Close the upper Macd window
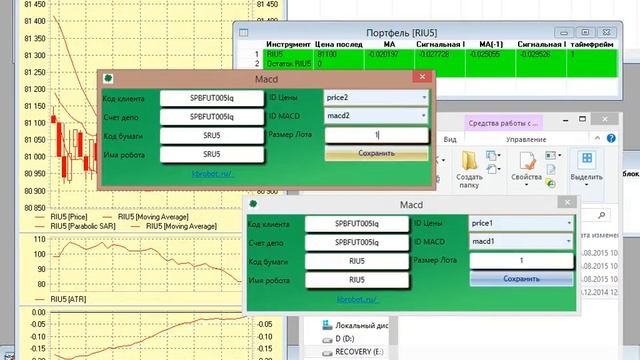Image resolution: width=640 pixels, height=360 pixels. coord(422,76)
